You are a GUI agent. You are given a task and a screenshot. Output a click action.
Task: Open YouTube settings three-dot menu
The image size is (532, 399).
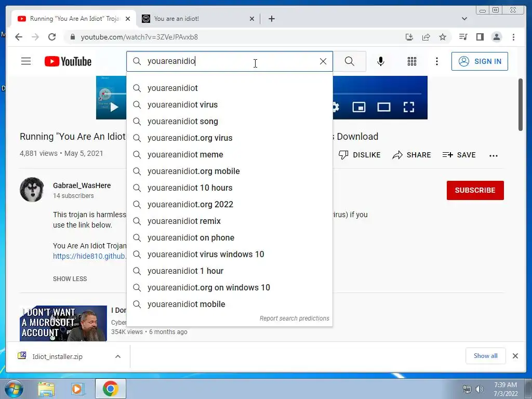coord(436,61)
